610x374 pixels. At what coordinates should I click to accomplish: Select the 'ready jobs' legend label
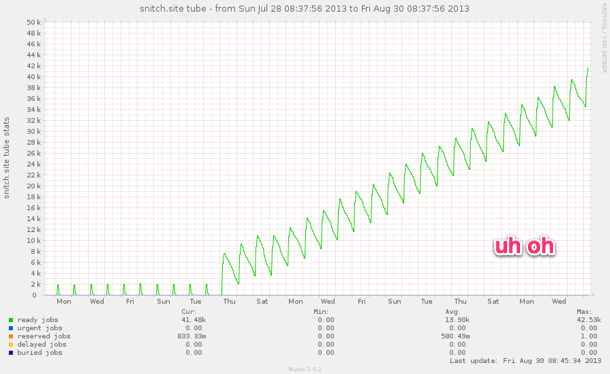[38, 320]
